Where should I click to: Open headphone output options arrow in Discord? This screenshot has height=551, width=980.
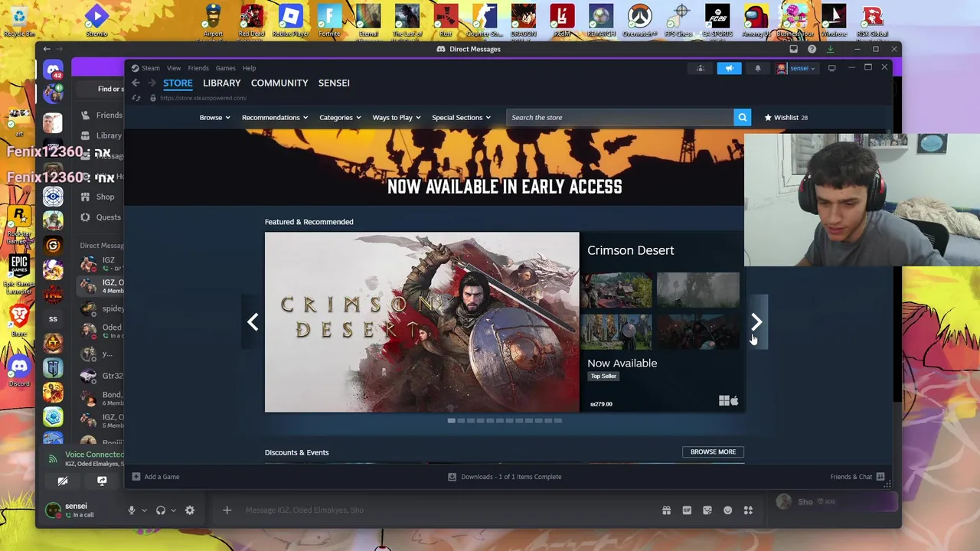tap(173, 510)
